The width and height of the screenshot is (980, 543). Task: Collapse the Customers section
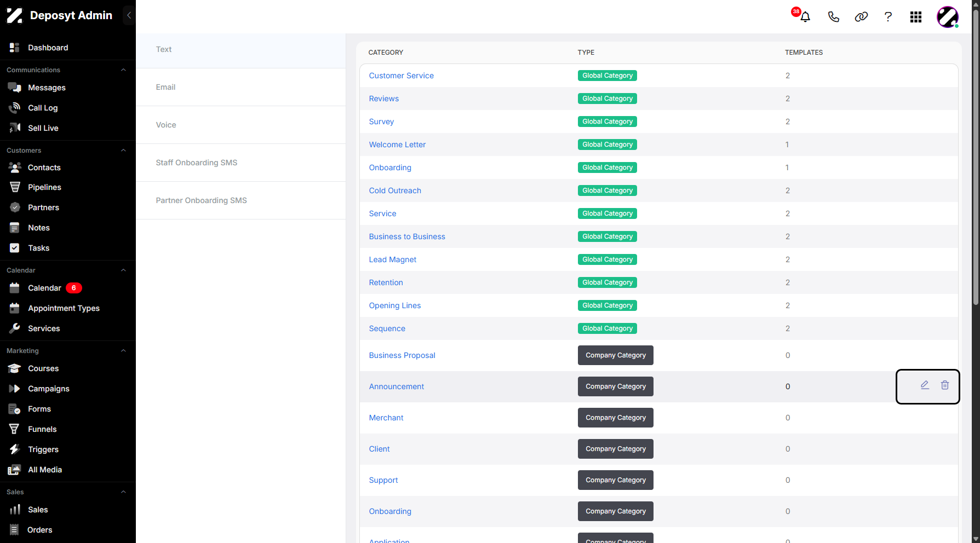tap(123, 151)
